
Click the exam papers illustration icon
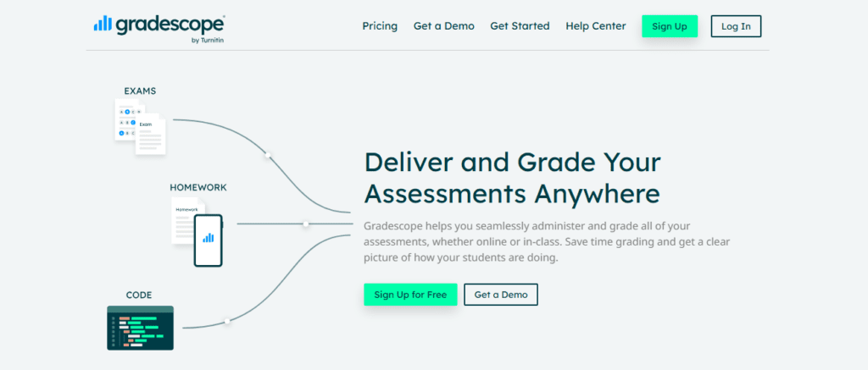point(140,127)
